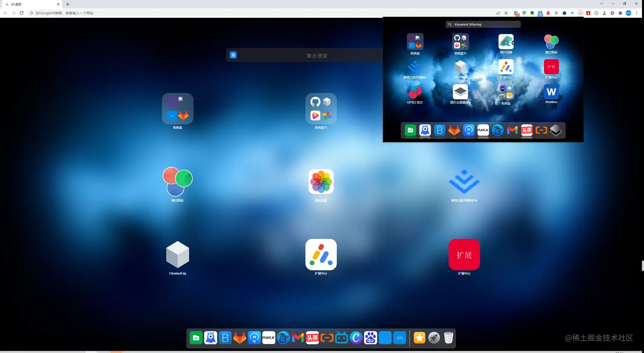This screenshot has height=353, width=644.
Task: Click the page vertical scrollbar thumb
Action: click(x=642, y=266)
